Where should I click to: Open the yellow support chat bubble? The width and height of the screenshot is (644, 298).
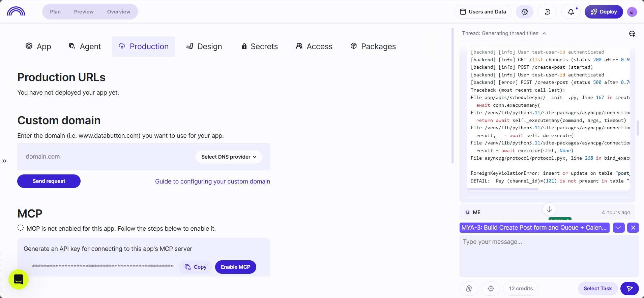coord(19,279)
